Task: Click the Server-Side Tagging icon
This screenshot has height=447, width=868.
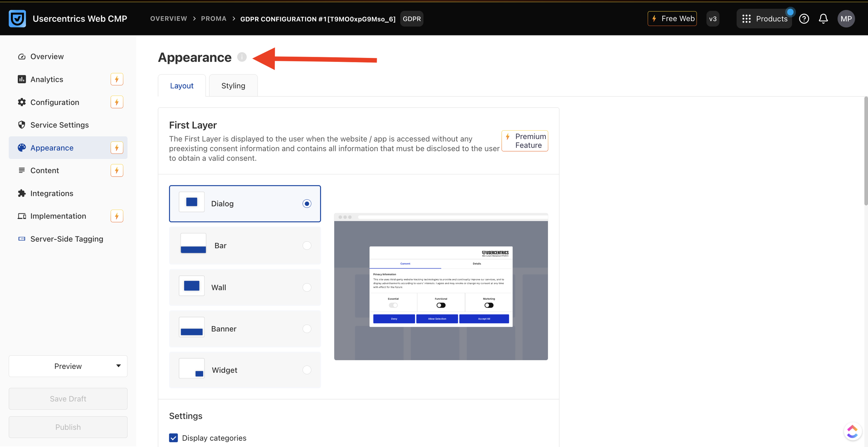Action: (x=22, y=239)
